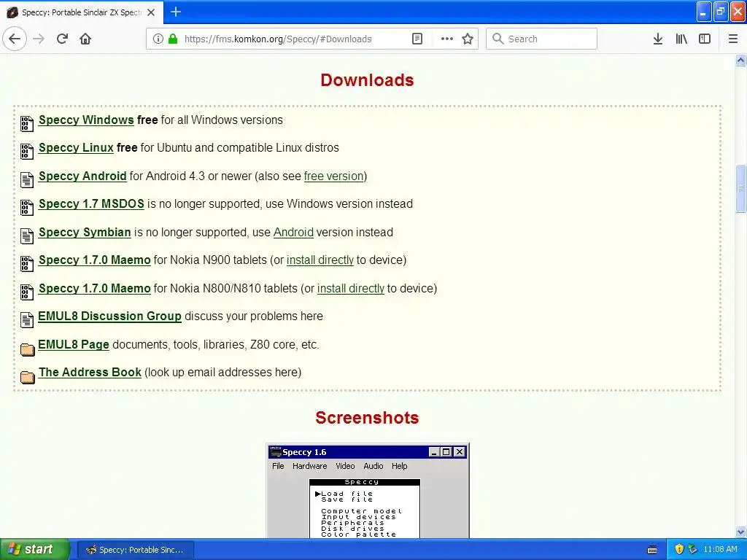The height and width of the screenshot is (560, 747).
Task: Bookmark this page with the star
Action: (468, 39)
